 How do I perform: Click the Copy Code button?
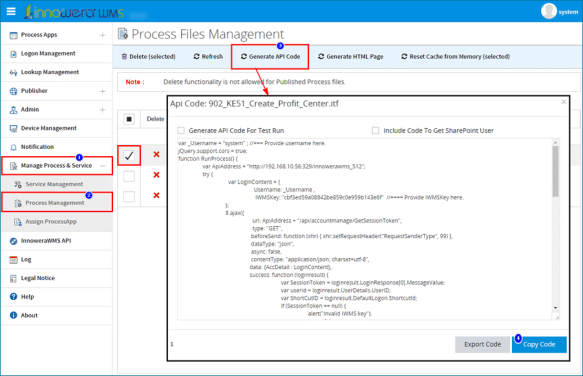pos(539,344)
